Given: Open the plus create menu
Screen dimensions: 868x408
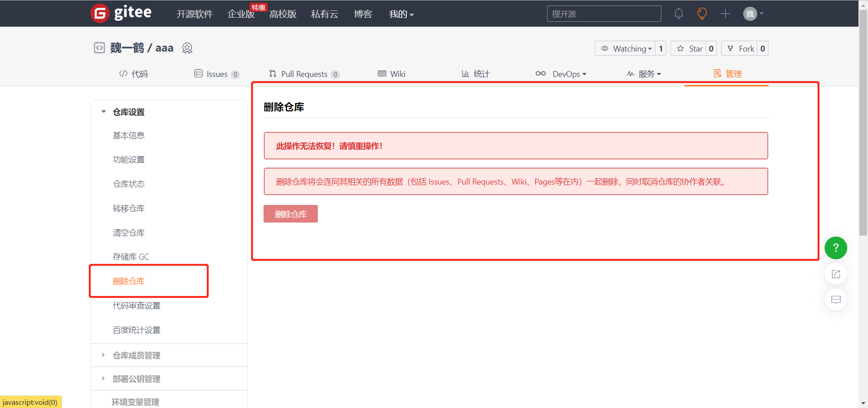Looking at the screenshot, I should click(x=725, y=14).
